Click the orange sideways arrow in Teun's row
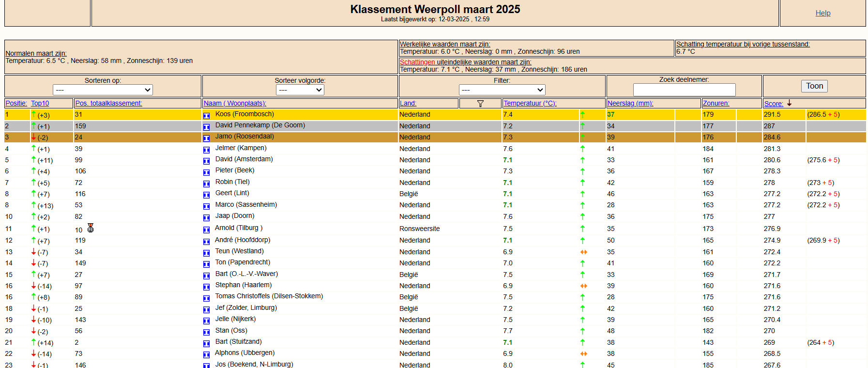 click(x=584, y=252)
